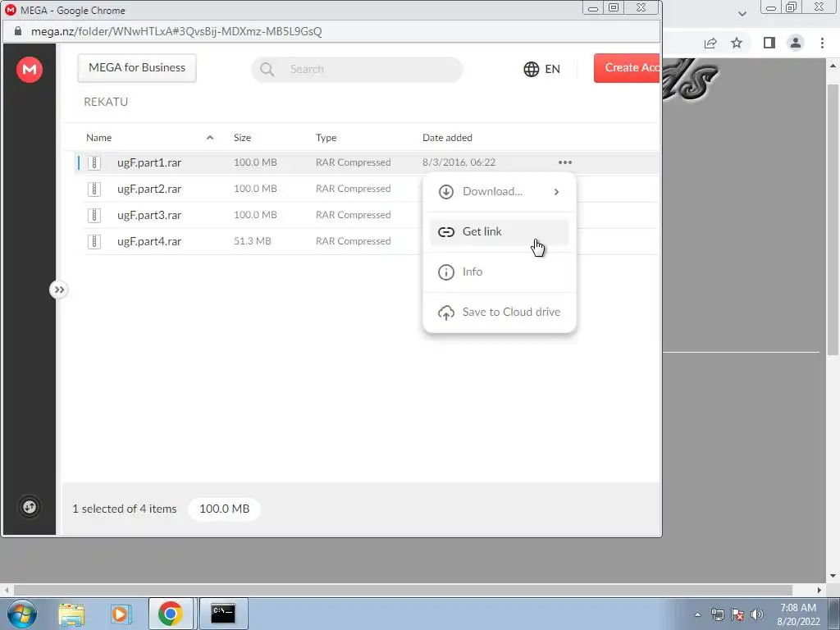The width and height of the screenshot is (840, 630).
Task: Click the 8/3/2016, 06:22 date cell
Action: point(459,162)
